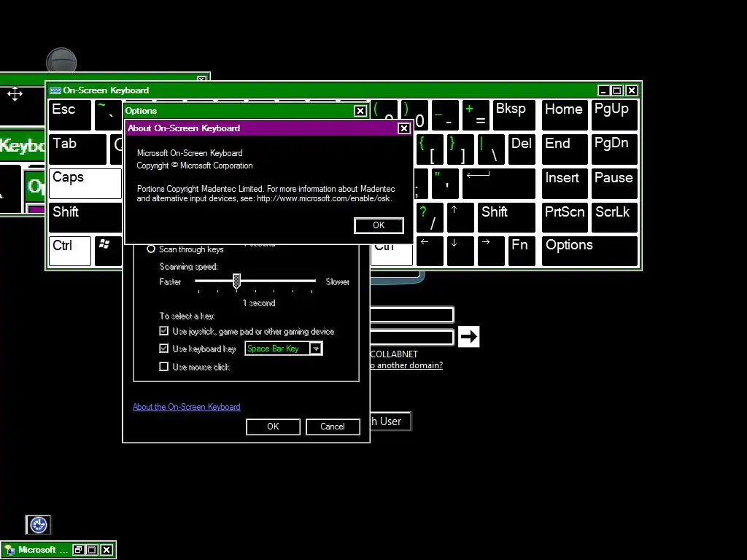Image resolution: width=747 pixels, height=560 pixels.
Task: Close the About On-Screen Keyboard dialog
Action: 404,128
